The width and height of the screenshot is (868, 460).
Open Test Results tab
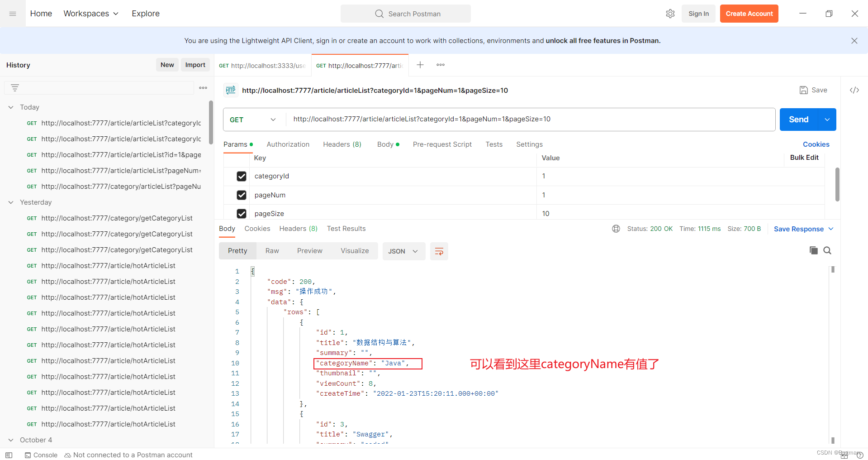tap(346, 229)
